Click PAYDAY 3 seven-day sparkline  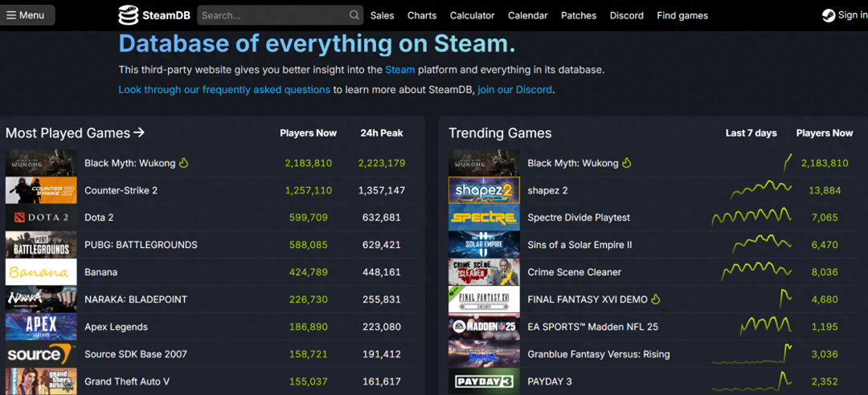click(x=751, y=380)
